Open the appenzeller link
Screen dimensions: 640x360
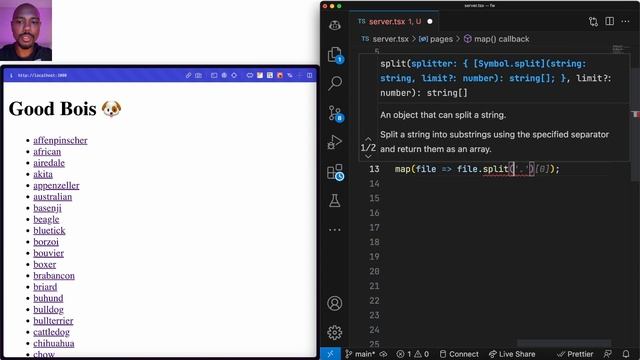56,186
